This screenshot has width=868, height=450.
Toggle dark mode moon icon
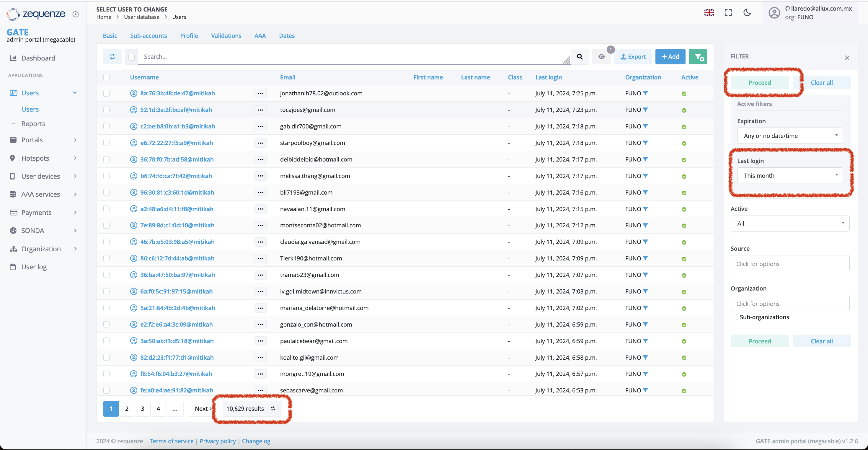747,13
